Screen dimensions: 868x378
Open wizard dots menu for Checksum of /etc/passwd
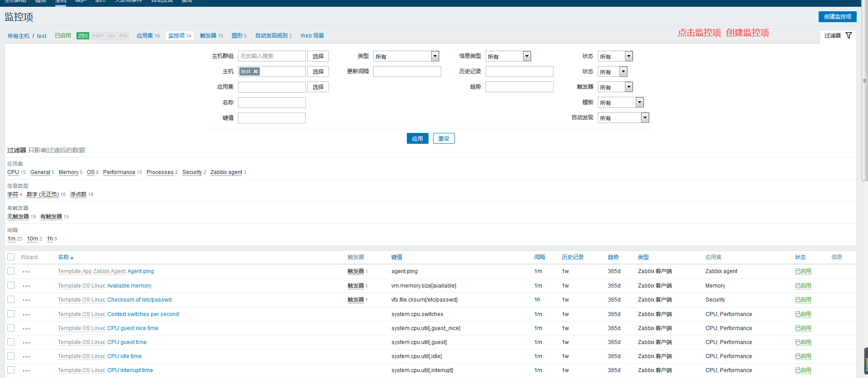(26, 300)
